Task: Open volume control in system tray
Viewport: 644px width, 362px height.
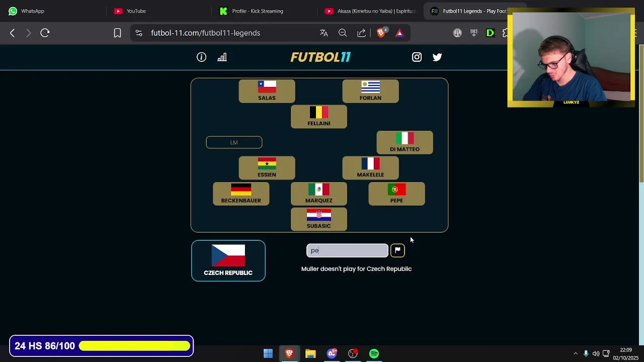Action: point(596,353)
